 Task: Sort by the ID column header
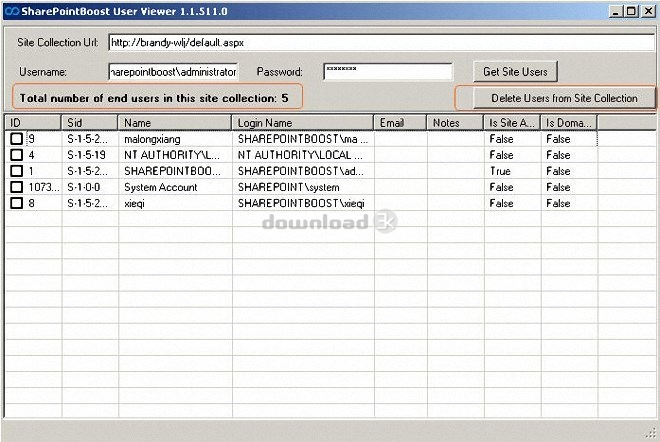pos(33,122)
